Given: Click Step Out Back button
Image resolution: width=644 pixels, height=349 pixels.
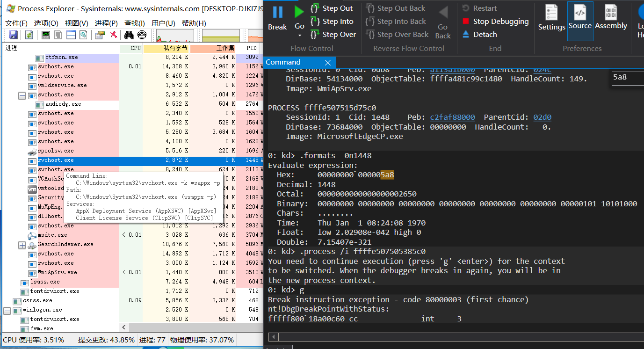Looking at the screenshot, I should point(396,8).
